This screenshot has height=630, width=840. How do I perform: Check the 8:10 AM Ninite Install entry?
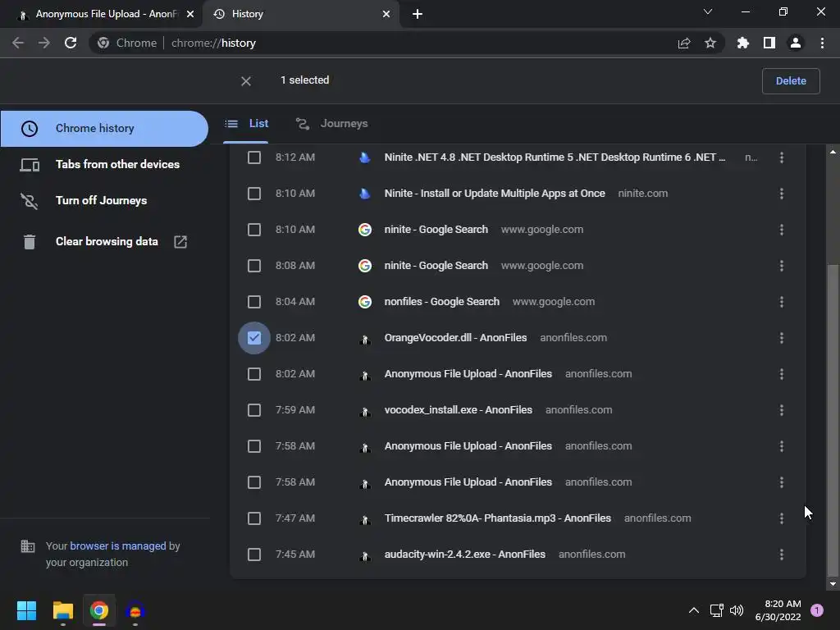254,194
